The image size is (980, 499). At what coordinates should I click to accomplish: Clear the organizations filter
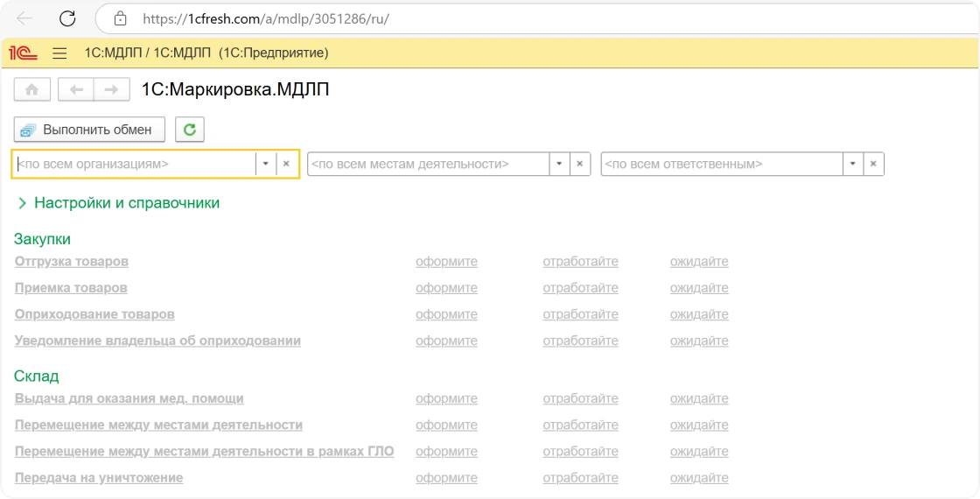tap(286, 164)
